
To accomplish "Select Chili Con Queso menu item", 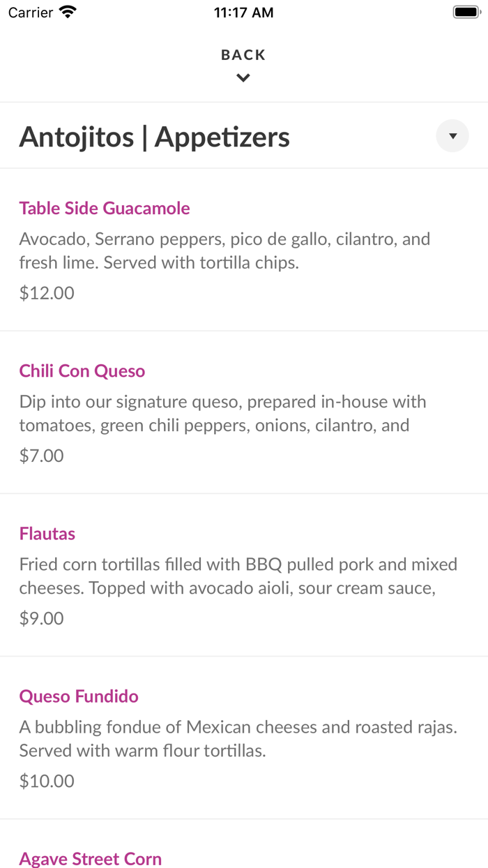I will [82, 371].
